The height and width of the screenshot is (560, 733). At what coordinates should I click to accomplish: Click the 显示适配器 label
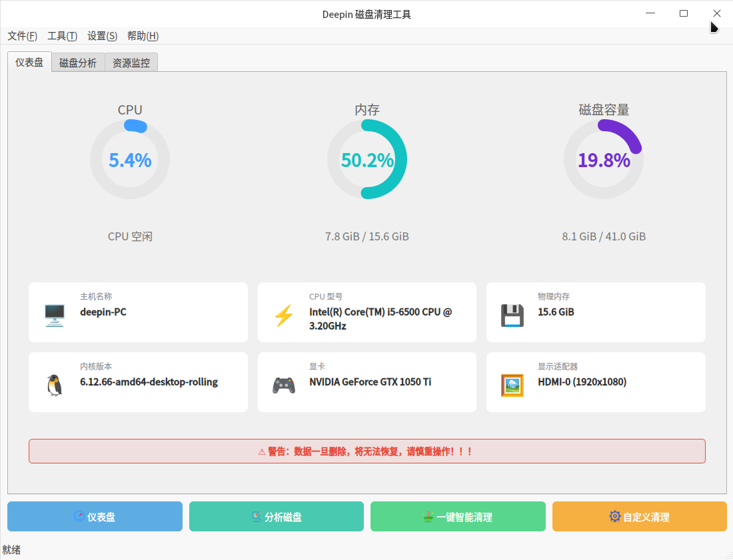click(558, 367)
